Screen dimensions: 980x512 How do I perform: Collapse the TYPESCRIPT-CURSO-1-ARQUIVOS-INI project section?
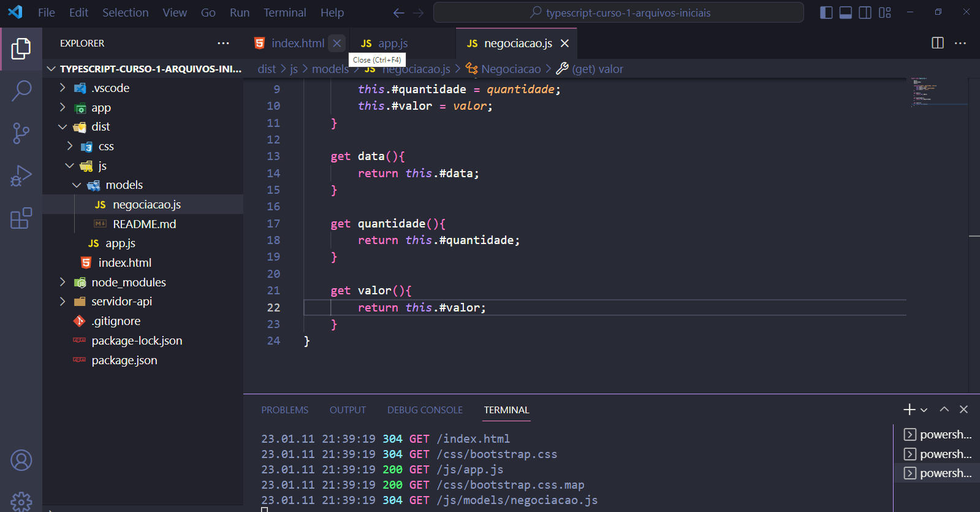(52, 69)
